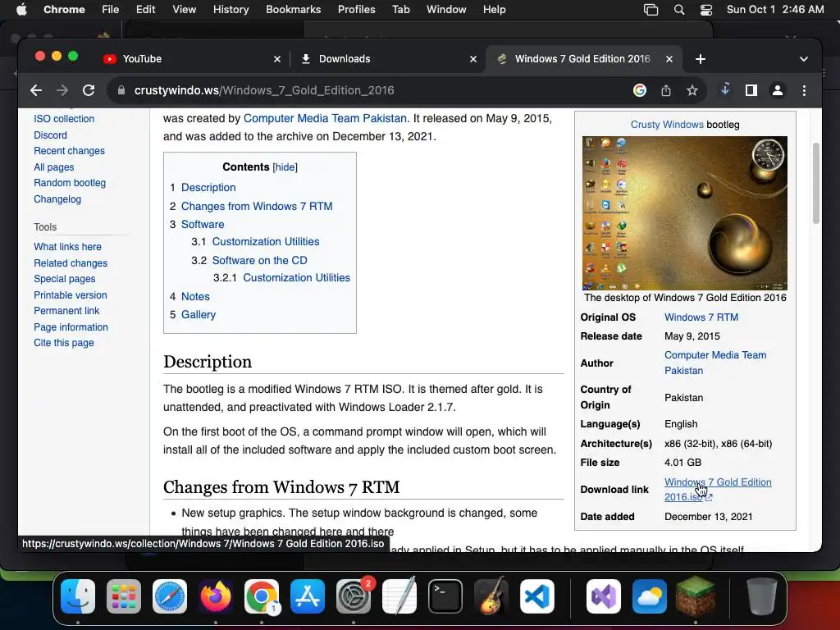
Task: Click the Stage Manager menu bar icon
Action: click(651, 10)
